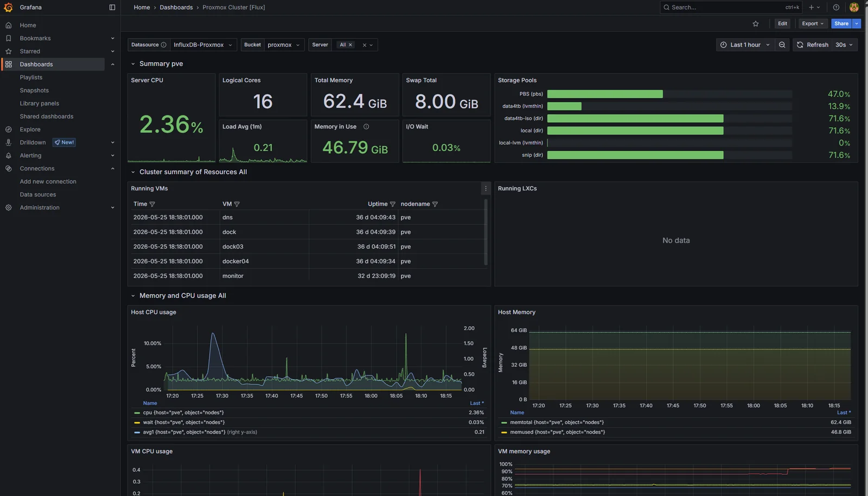
Task: Filter the VM column with funnel icon
Action: (237, 205)
